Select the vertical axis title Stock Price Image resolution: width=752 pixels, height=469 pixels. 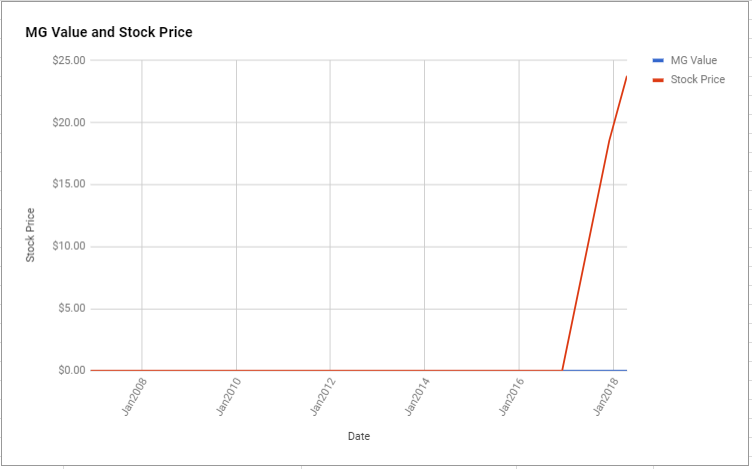pos(30,235)
